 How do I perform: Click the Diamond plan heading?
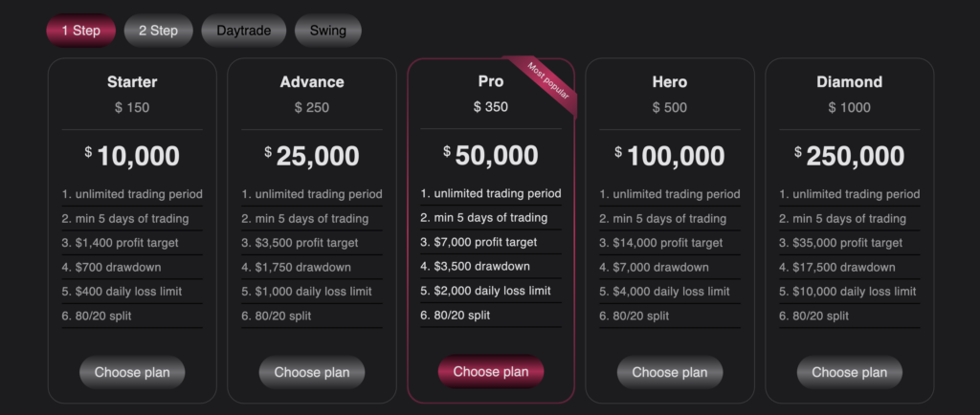pos(850,81)
